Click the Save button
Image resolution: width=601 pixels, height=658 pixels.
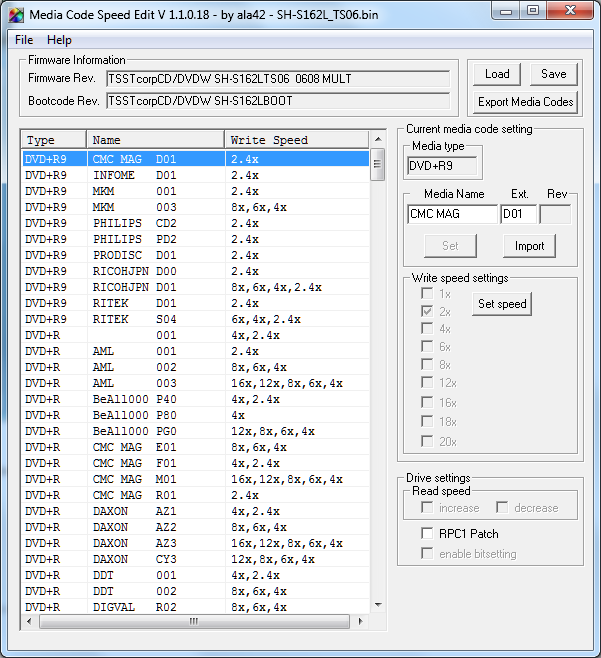pyautogui.click(x=554, y=74)
